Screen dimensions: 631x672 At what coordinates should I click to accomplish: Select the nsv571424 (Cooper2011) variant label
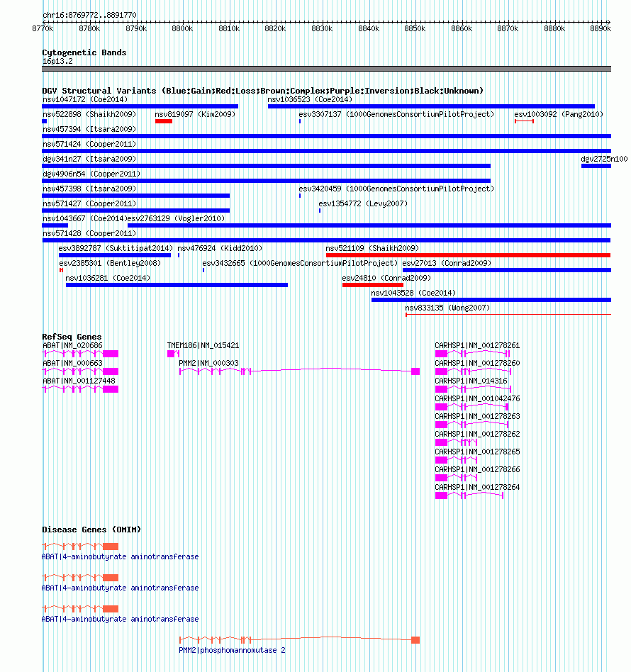click(89, 144)
